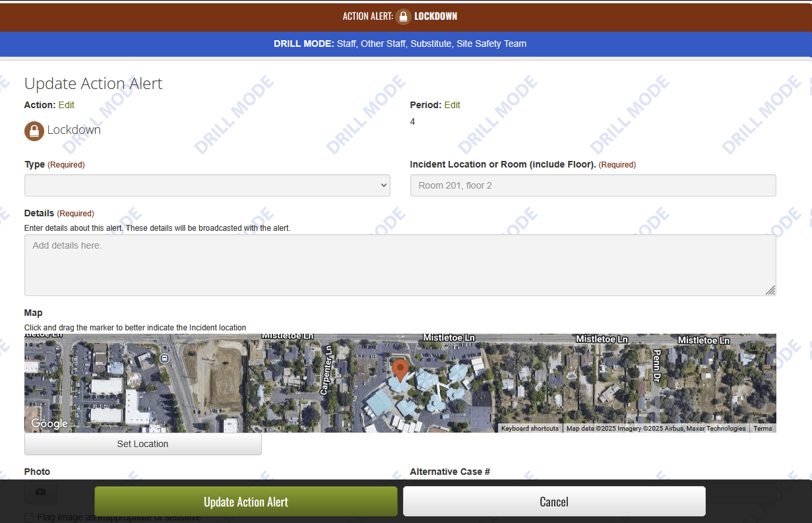The width and height of the screenshot is (812, 523).
Task: Click the map data attribution text
Action: (656, 429)
